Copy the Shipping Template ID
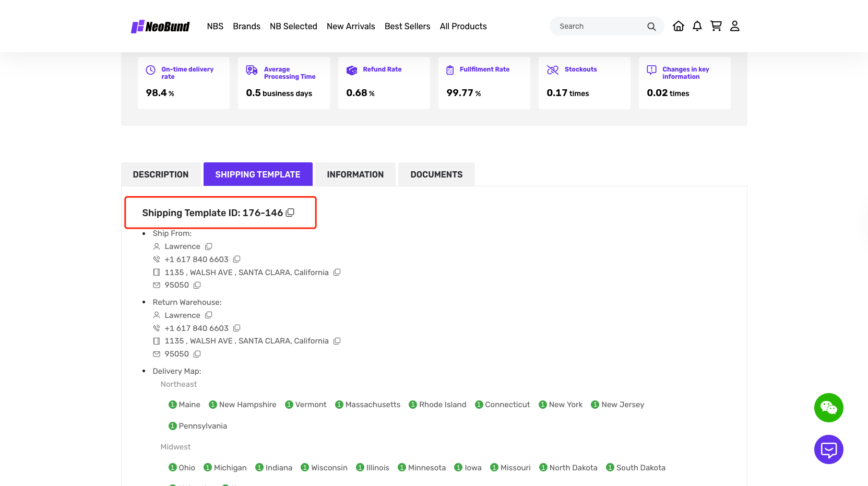The height and width of the screenshot is (486, 868). 290,212
